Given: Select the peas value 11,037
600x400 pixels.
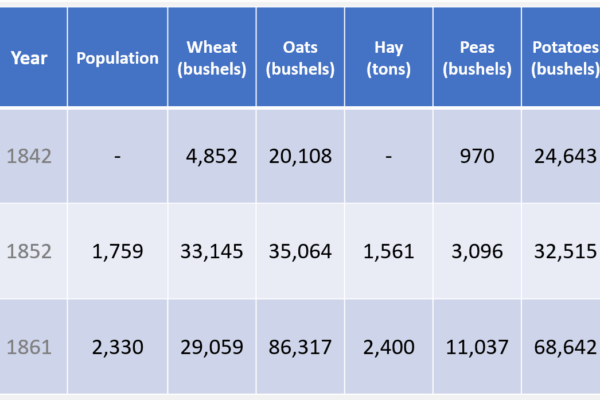Looking at the screenshot, I should coord(477,347).
